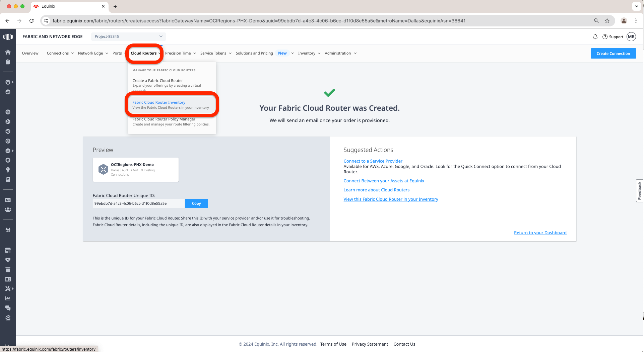
Task: Bookmark this page with the star icon
Action: [607, 21]
